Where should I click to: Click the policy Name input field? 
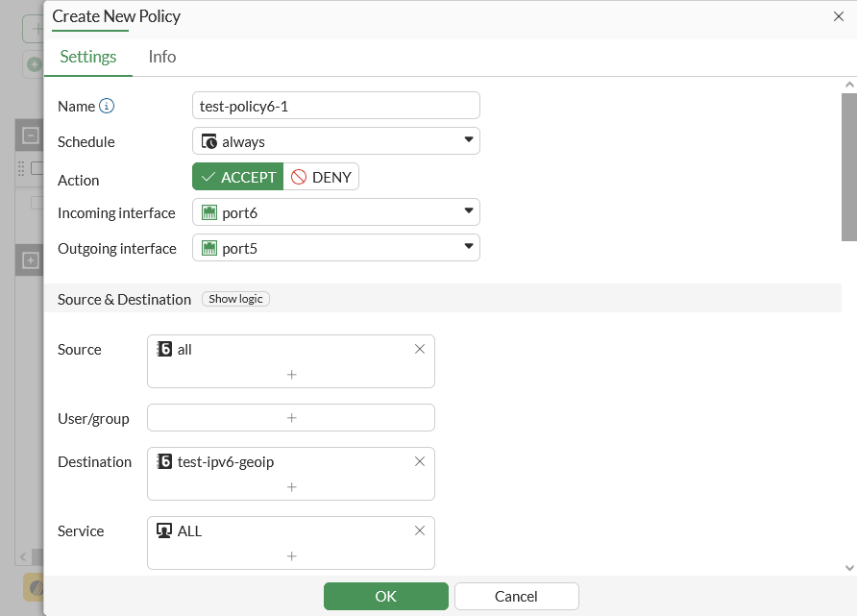pyautogui.click(x=335, y=106)
